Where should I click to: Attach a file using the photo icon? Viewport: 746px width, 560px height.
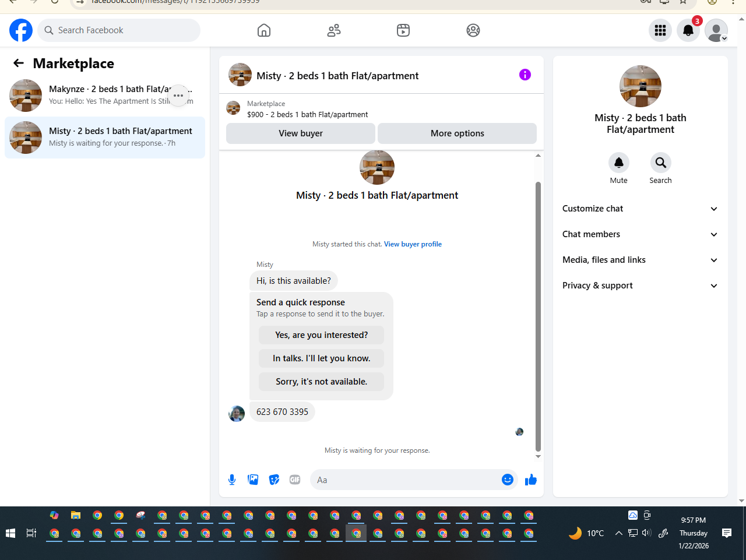pos(253,480)
